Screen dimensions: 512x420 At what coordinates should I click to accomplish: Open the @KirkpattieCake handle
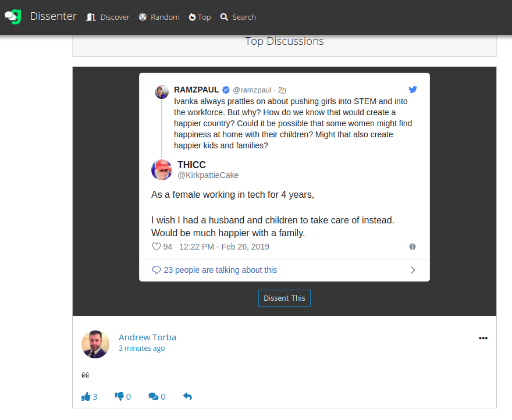[x=208, y=175]
